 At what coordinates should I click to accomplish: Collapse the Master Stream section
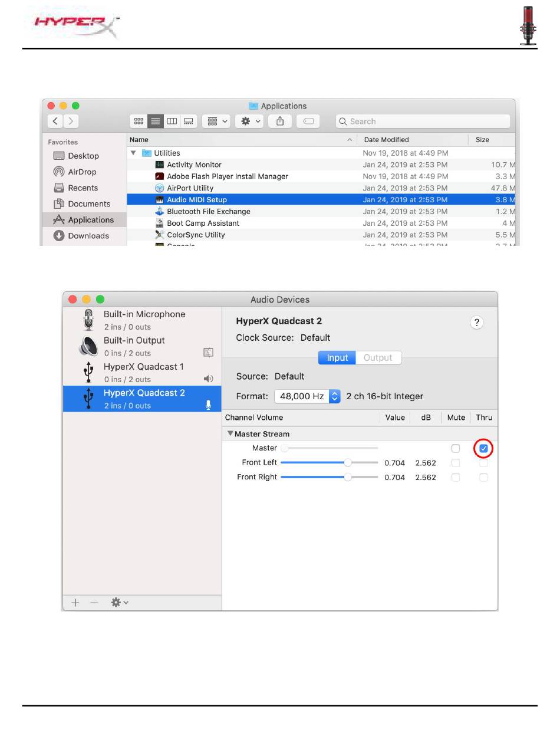pos(230,433)
